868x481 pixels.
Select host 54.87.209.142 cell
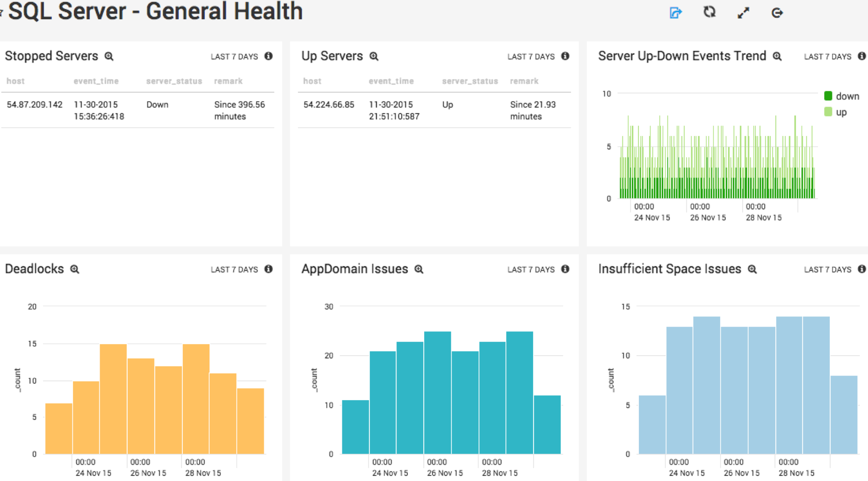point(35,105)
